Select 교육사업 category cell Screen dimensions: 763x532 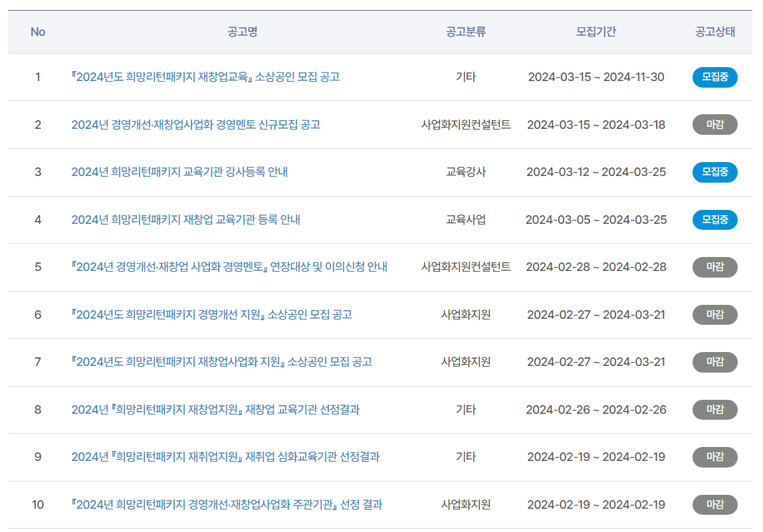tap(466, 219)
